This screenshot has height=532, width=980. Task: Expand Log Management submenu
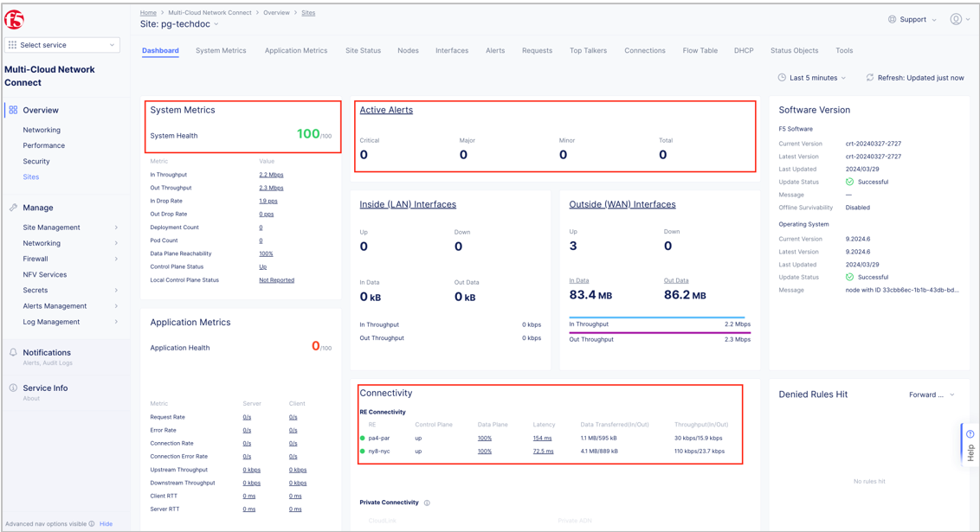116,322
